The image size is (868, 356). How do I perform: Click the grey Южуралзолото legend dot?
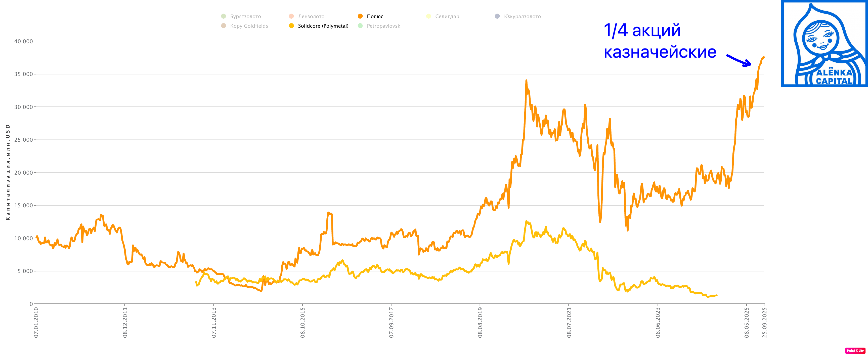click(x=497, y=16)
